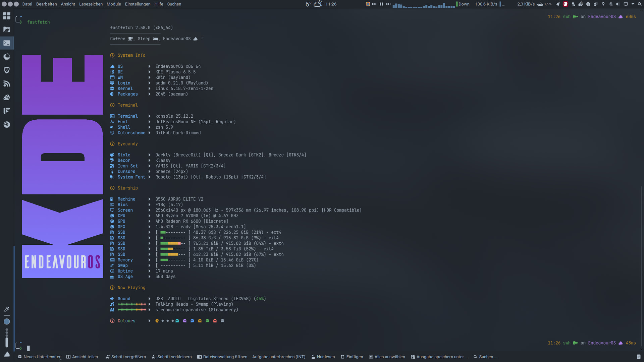The image size is (644, 362).
Task: Open the 'Ausgabe speichern unter' save output dialog
Action: [x=439, y=357]
